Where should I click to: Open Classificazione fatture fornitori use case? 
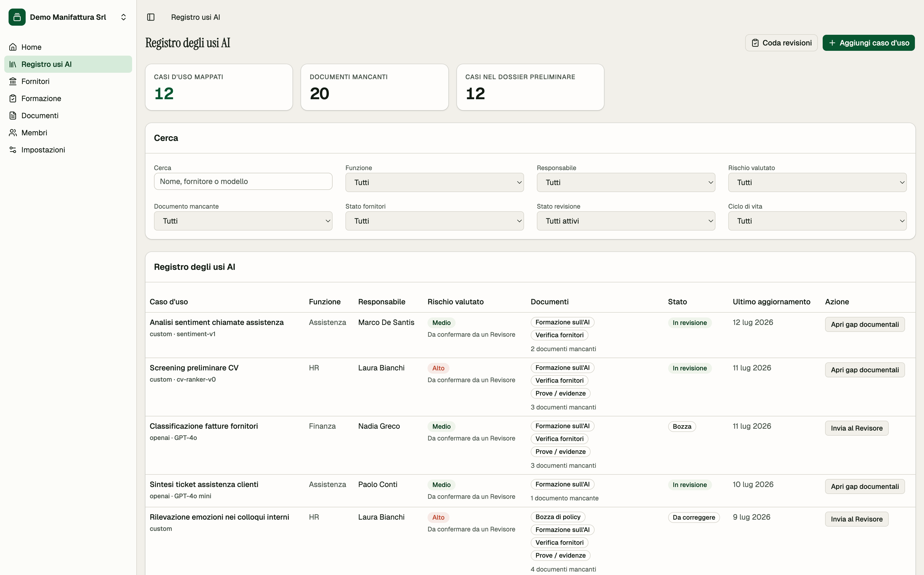click(x=204, y=426)
